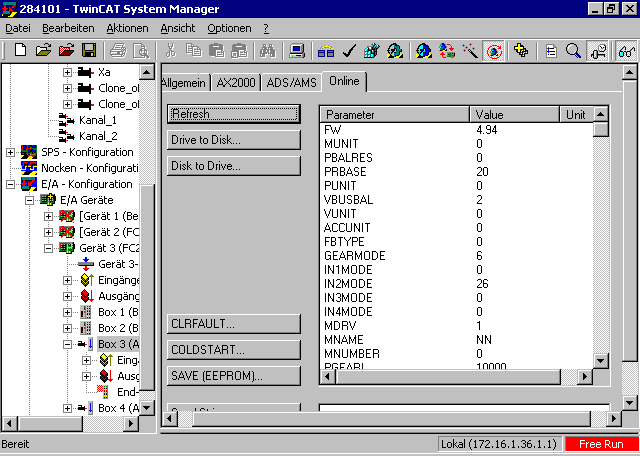Click the generate mappings icon
The width and height of the screenshot is (640, 456).
click(x=326, y=51)
